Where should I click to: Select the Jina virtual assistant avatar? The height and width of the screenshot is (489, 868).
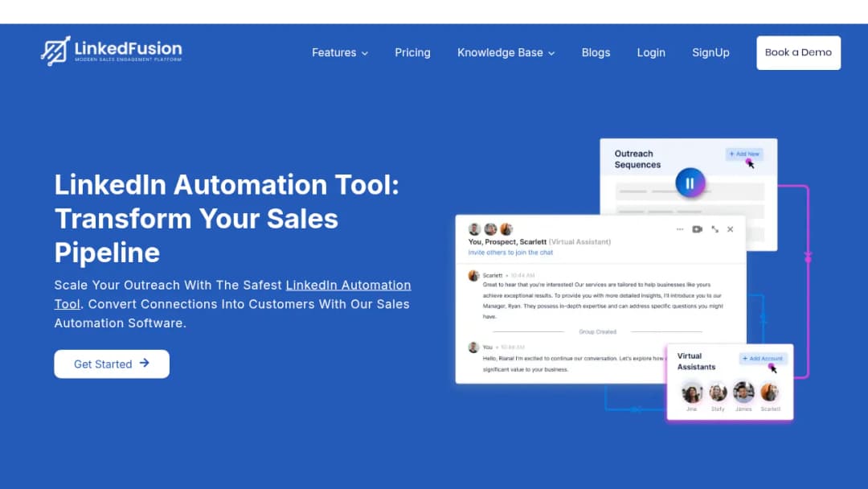coord(691,392)
